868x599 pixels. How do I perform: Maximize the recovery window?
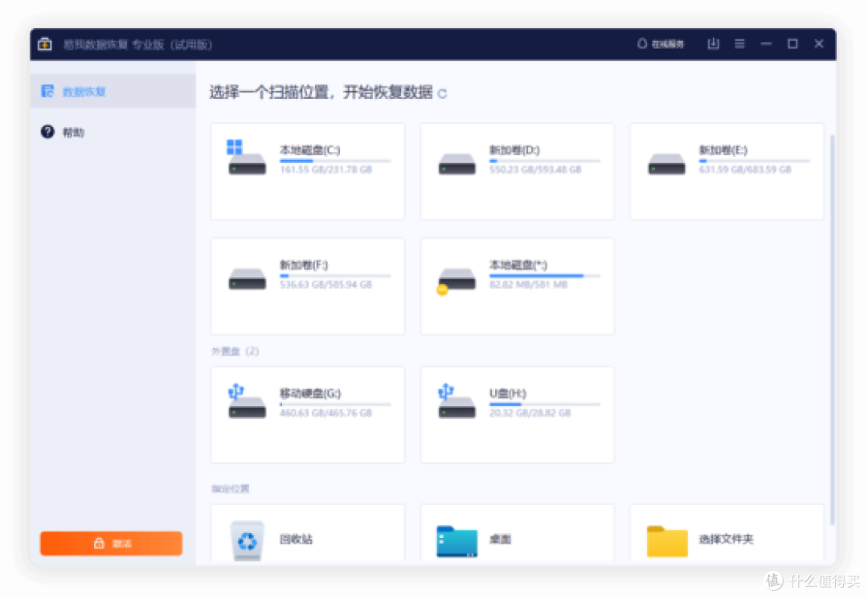792,43
